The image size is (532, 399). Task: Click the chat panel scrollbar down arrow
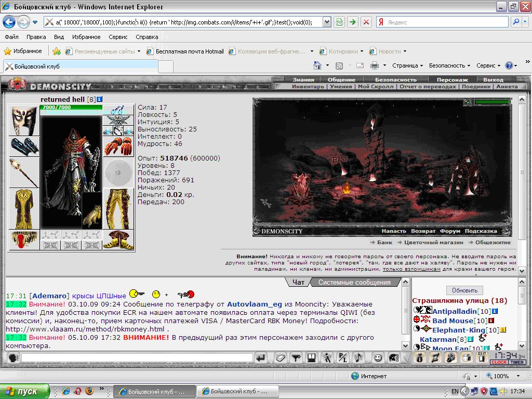click(x=405, y=345)
